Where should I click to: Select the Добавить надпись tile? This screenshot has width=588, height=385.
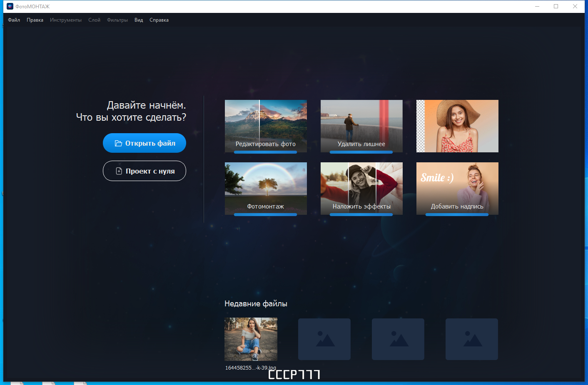click(457, 189)
